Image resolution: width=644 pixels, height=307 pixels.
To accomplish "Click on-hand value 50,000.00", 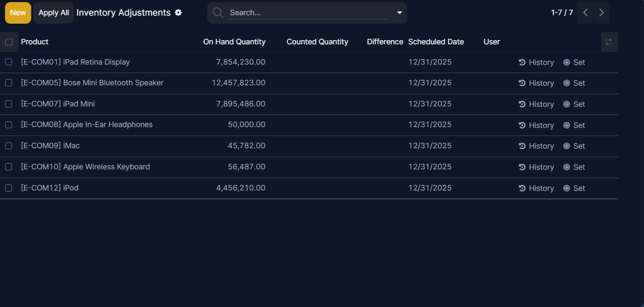I will (247, 125).
